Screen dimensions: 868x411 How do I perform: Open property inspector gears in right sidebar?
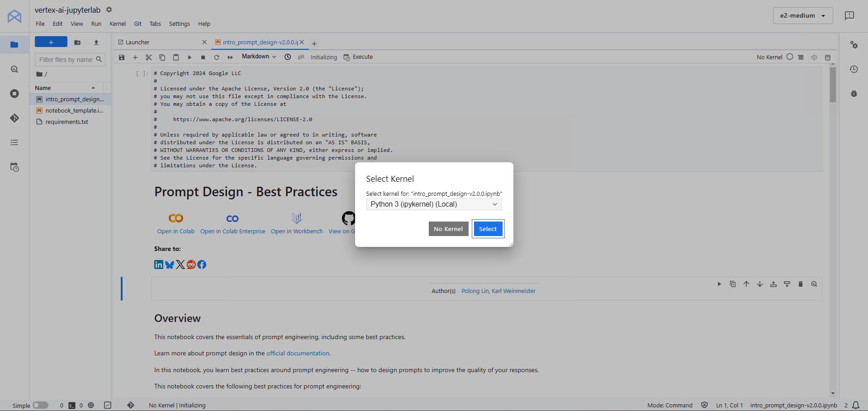854,45
